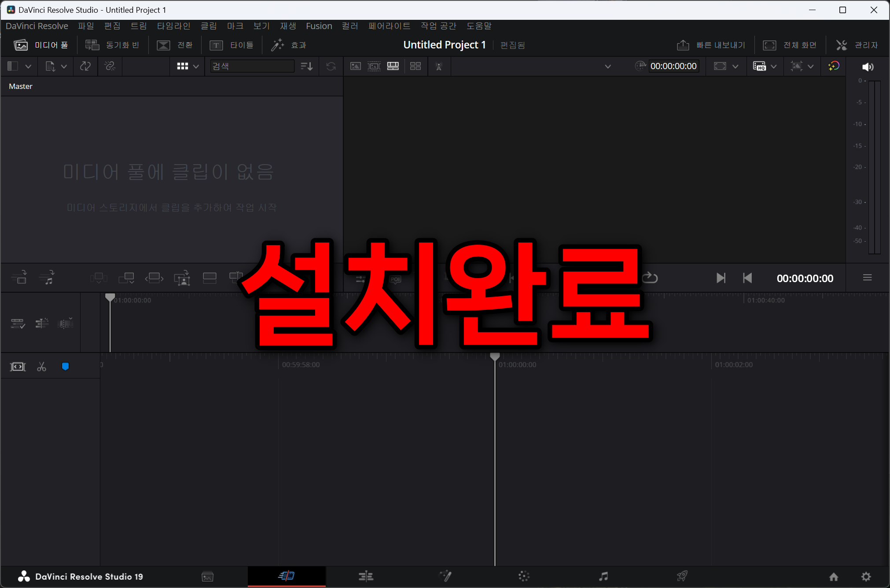The image size is (890, 588).
Task: Expand the proxy HQ playback dropdown
Action: [773, 66]
